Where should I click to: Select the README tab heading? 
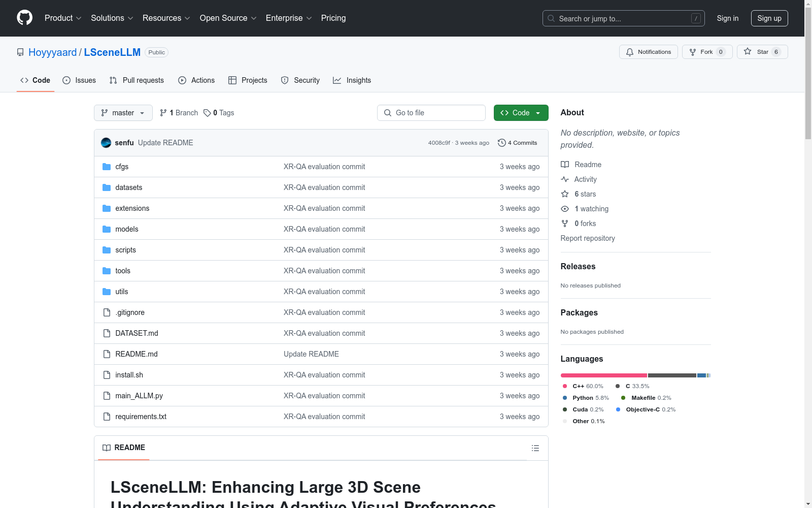click(124, 448)
